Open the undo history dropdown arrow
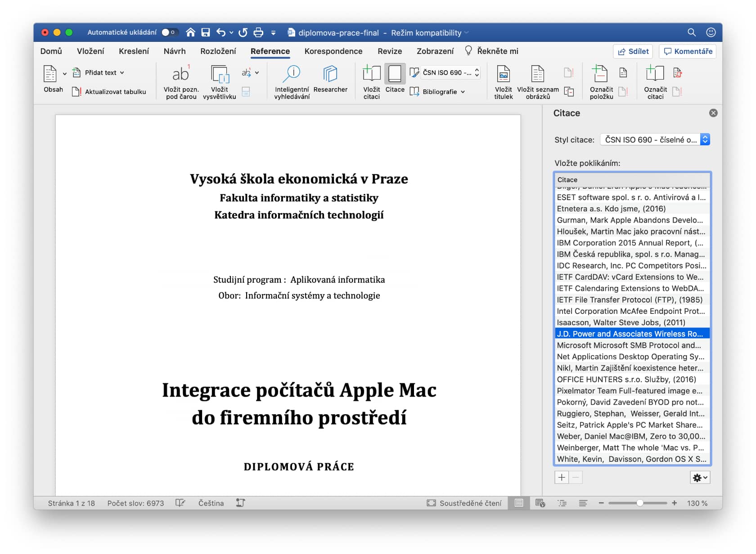 point(231,32)
